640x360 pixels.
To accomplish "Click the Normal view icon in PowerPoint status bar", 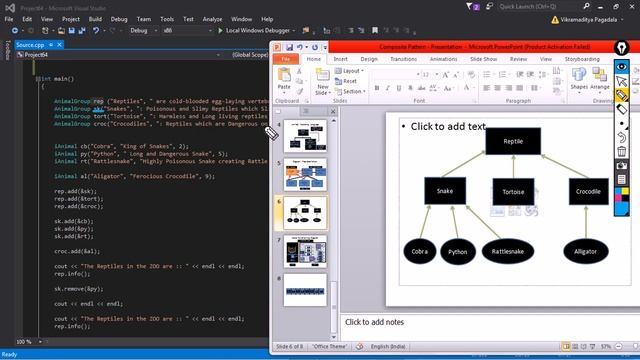I will pyautogui.click(x=566, y=347).
